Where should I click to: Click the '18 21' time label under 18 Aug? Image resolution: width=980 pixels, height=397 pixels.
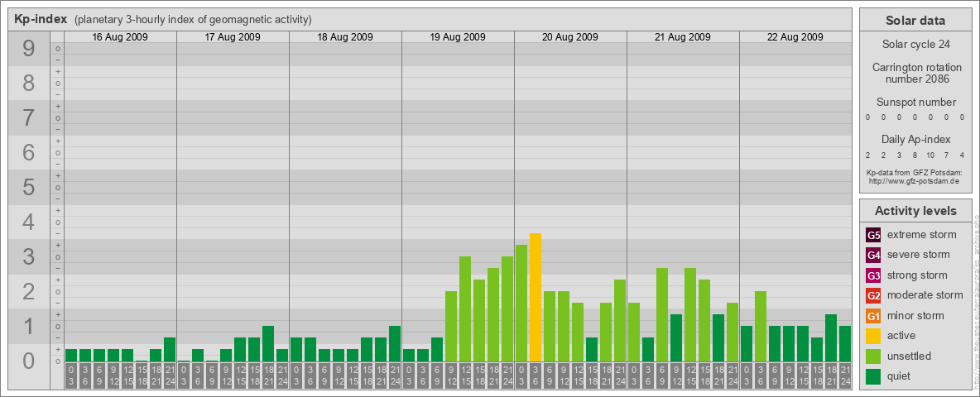click(381, 375)
